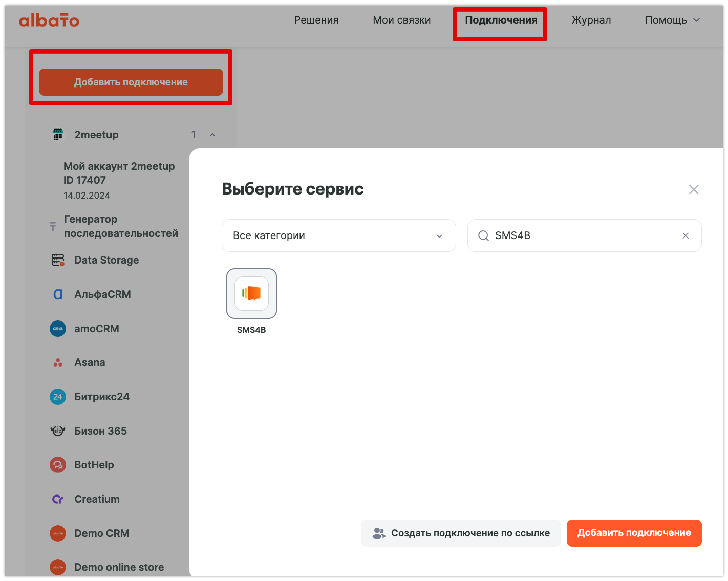Open the Мои связки tab
Image resolution: width=728 pixels, height=581 pixels.
coord(401,20)
